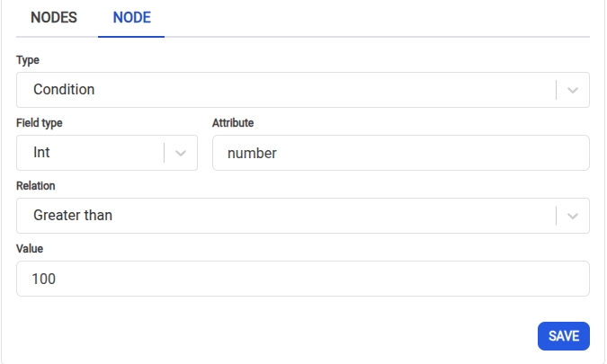Click the 'Value' label

(30, 249)
